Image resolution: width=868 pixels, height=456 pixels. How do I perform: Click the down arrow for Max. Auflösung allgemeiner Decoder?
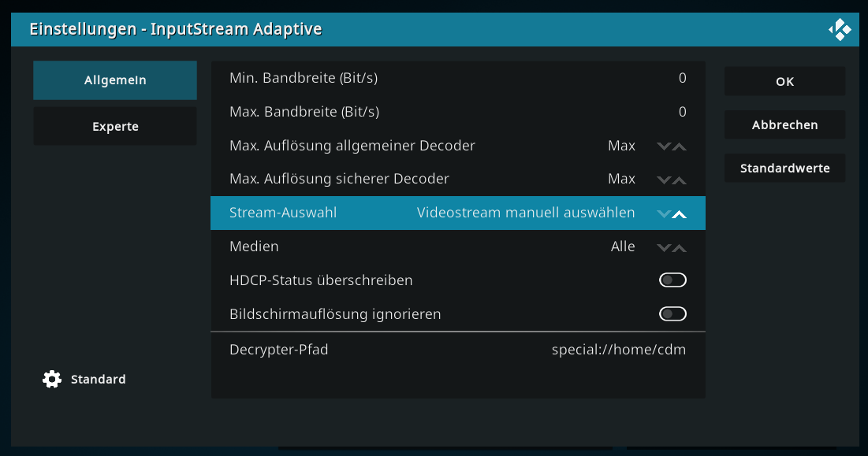[664, 146]
